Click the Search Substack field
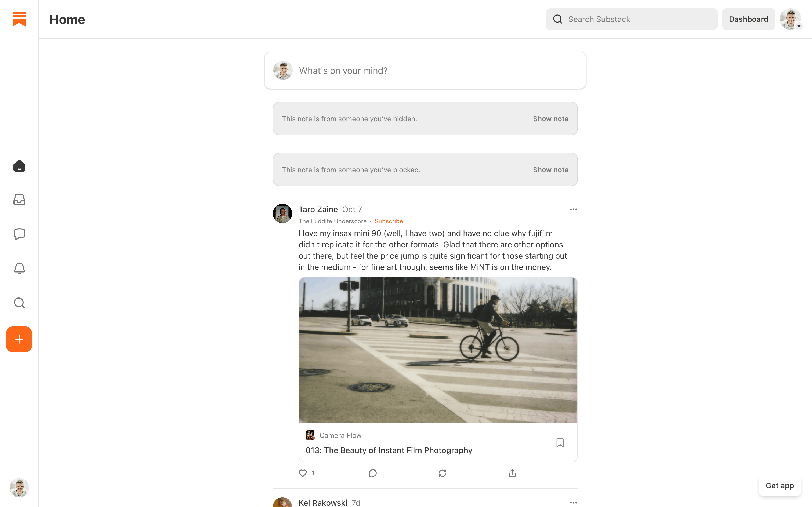Viewport: 812px width, 507px height. [632, 19]
